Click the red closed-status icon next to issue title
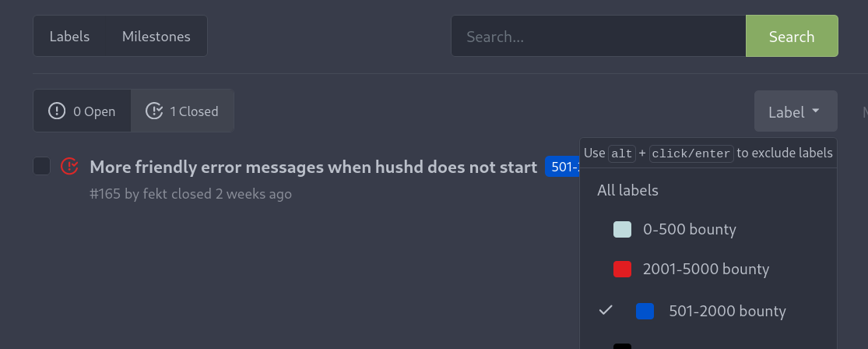Image resolution: width=868 pixels, height=349 pixels. click(70, 166)
